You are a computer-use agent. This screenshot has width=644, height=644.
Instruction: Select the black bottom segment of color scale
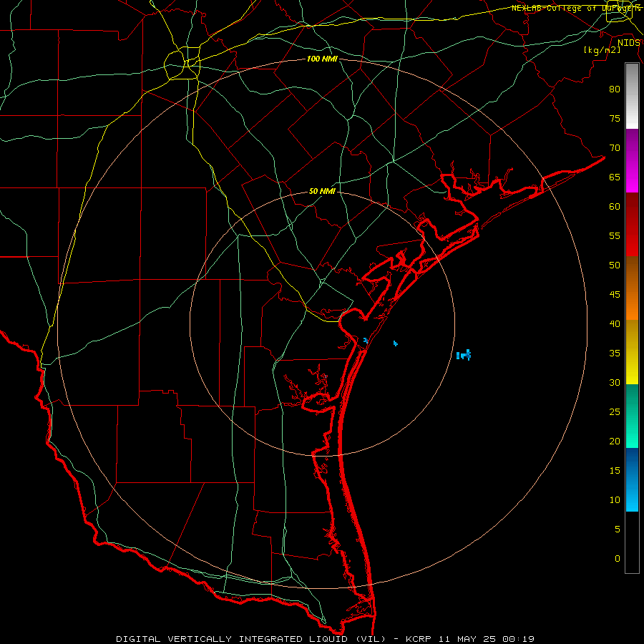(632, 542)
